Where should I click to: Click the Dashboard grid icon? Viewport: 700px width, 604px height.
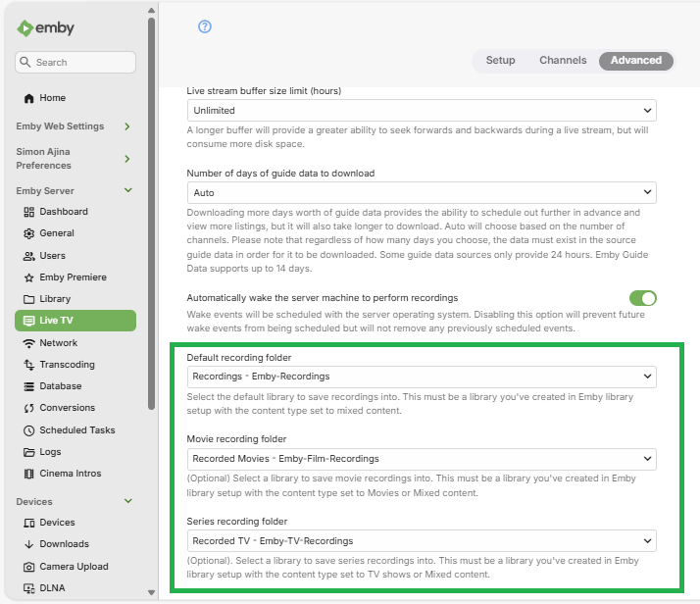pyautogui.click(x=29, y=212)
